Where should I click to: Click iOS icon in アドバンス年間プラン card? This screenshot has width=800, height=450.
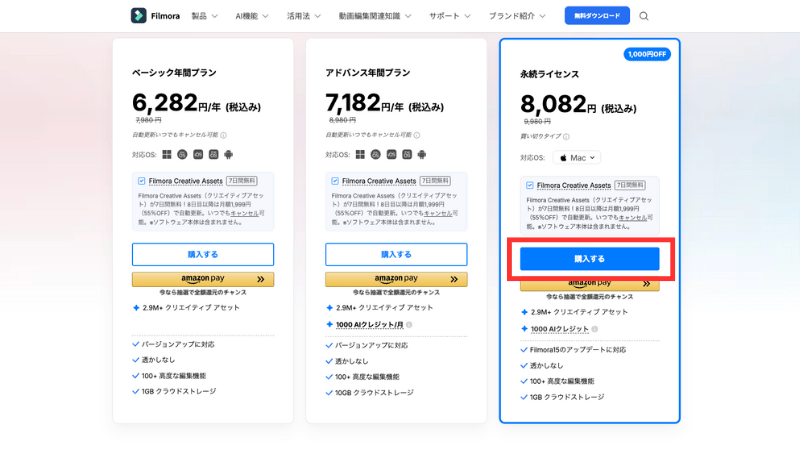click(391, 155)
